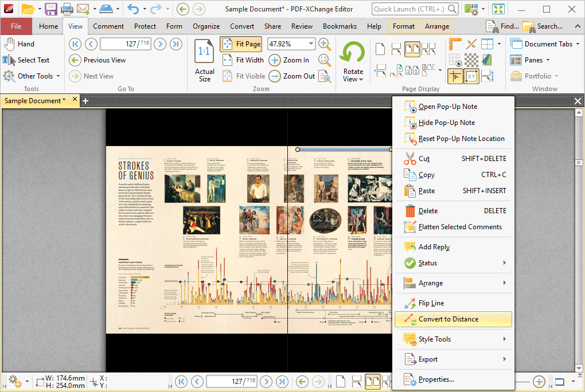The image size is (585, 392).
Task: Toggle cursor crosshair guide
Action: point(455,76)
